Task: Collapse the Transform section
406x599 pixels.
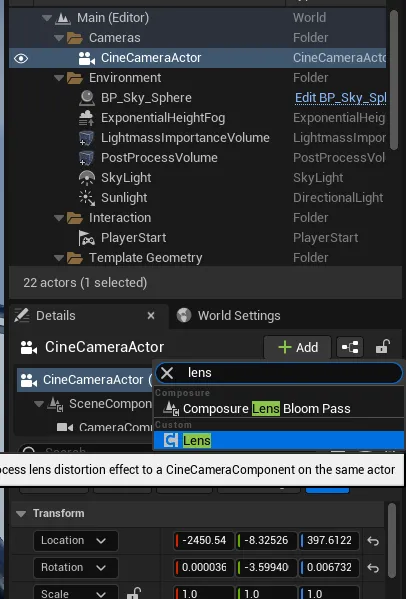Action: 21,513
